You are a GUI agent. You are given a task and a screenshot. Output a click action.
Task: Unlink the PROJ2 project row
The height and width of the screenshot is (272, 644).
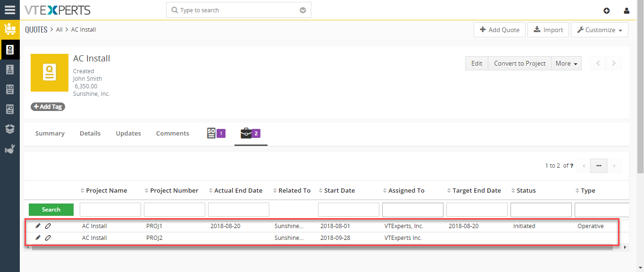point(48,238)
